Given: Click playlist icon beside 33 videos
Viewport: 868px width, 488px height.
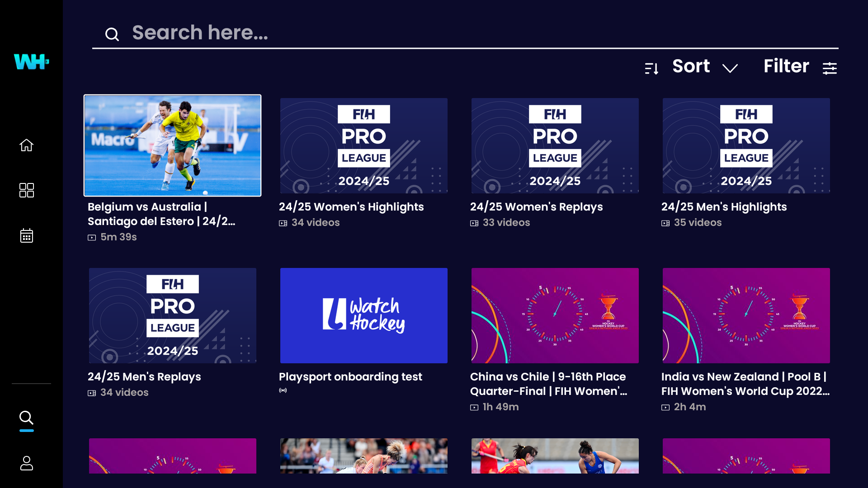Looking at the screenshot, I should (474, 223).
